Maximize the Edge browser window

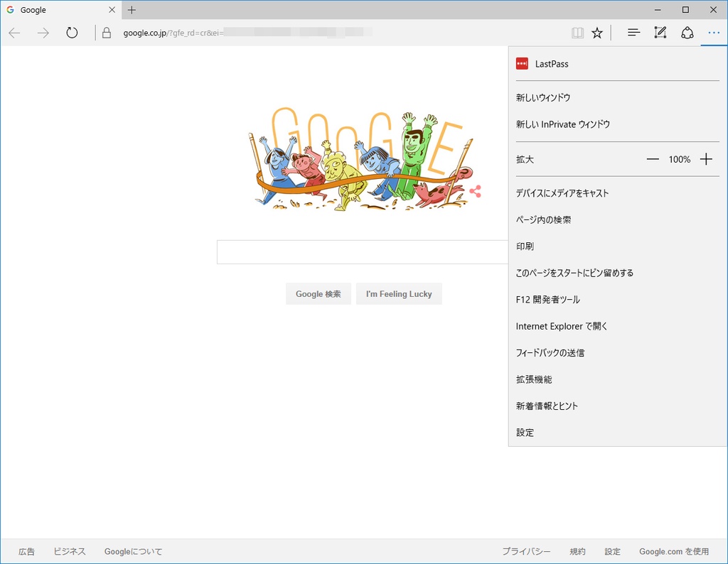pos(686,10)
